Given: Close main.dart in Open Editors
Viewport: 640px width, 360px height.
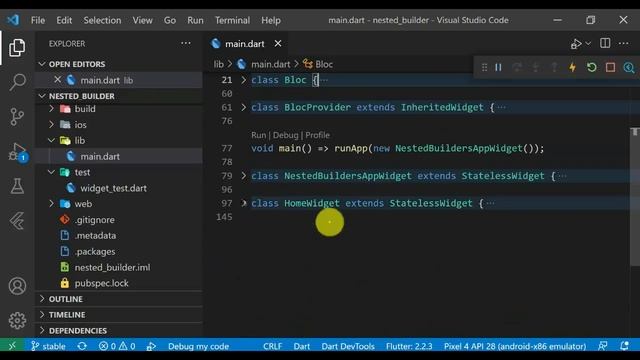Looking at the screenshot, I should (58, 80).
